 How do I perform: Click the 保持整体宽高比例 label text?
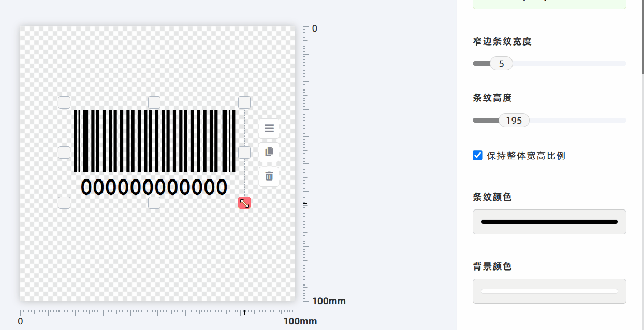point(526,156)
